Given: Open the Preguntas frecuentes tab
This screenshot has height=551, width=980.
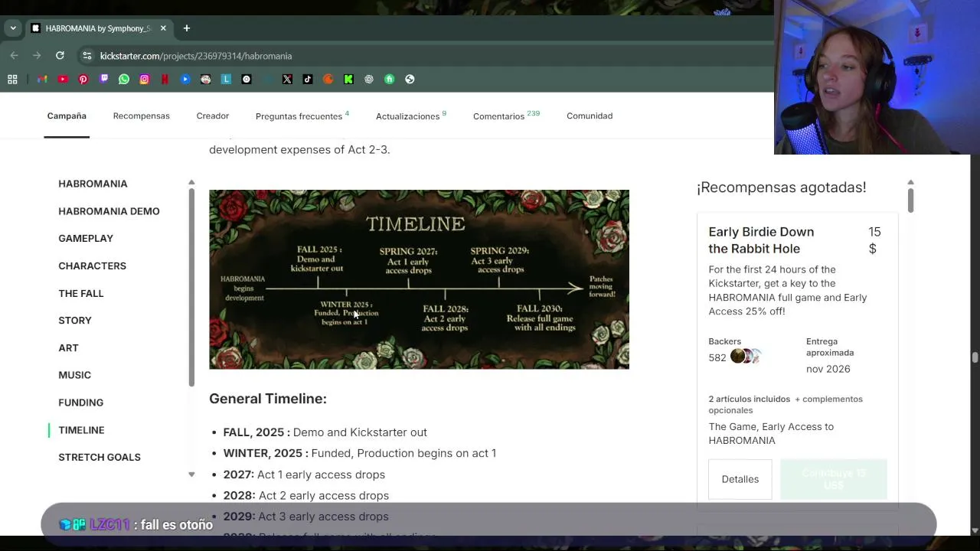Looking at the screenshot, I should (x=302, y=116).
